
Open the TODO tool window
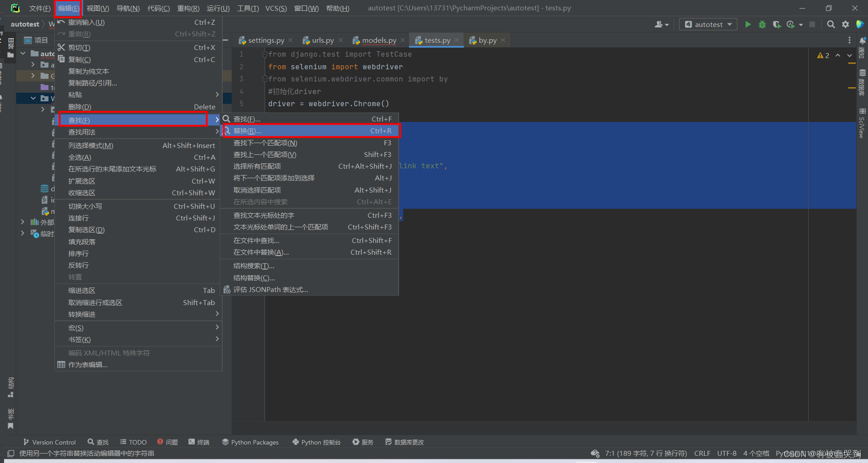click(133, 442)
